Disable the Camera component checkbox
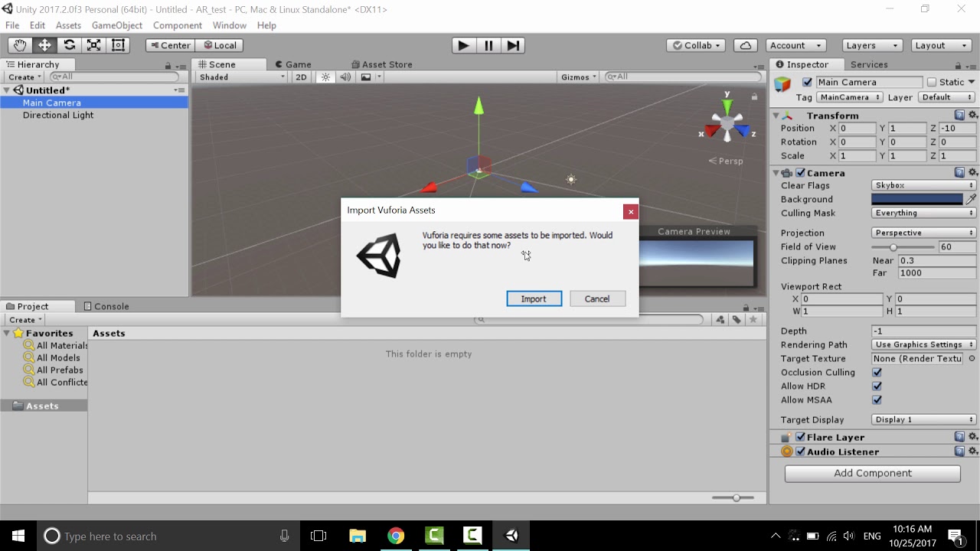This screenshot has width=980, height=551. pos(800,173)
